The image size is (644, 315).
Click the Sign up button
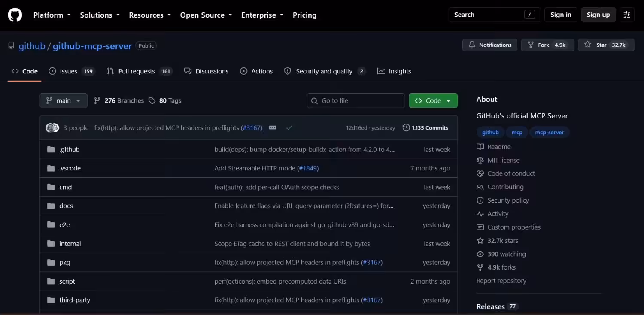[598, 15]
